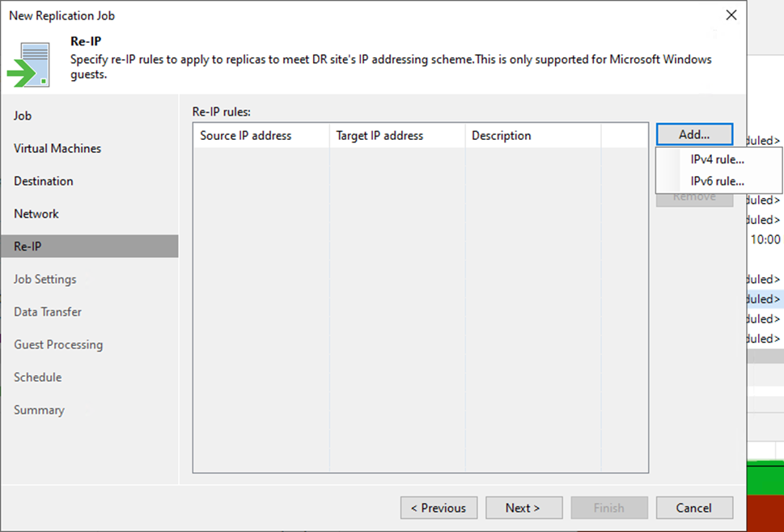Select the Schedule step

click(x=38, y=378)
